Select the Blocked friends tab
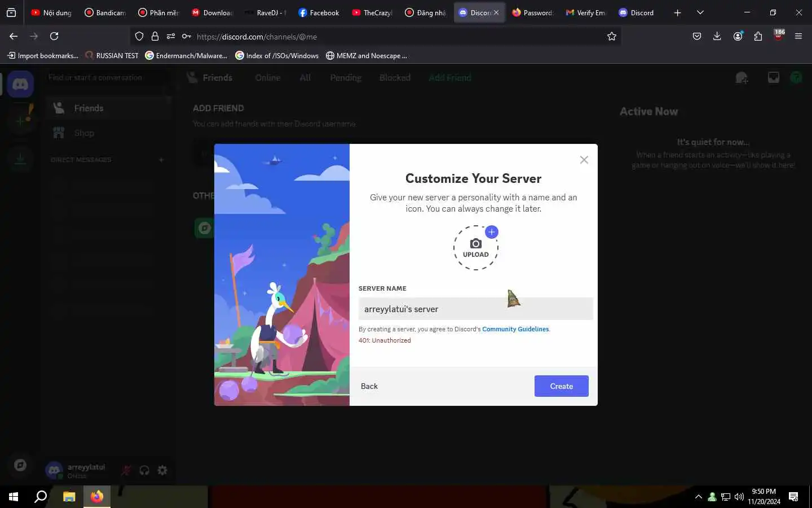 (395, 78)
